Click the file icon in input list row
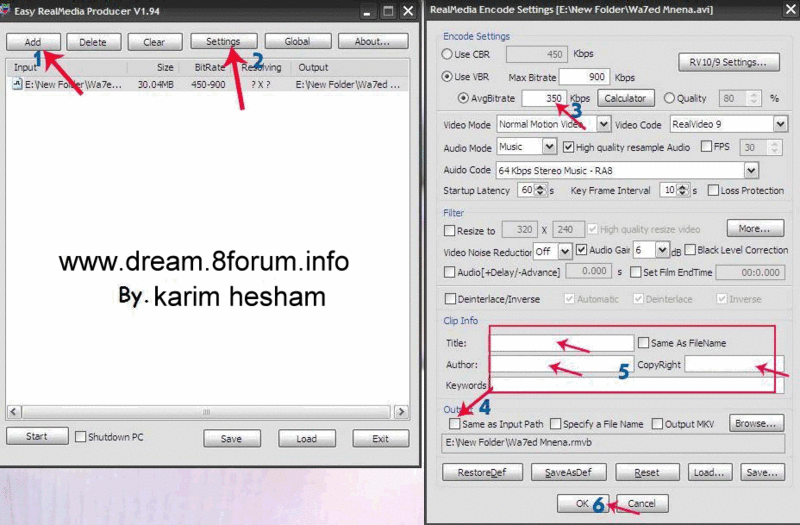 [17, 84]
